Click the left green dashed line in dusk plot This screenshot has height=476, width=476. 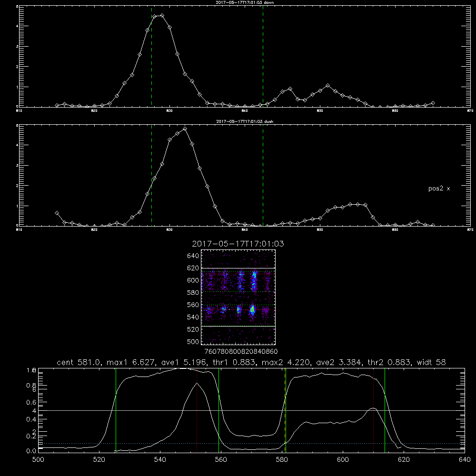click(x=151, y=176)
